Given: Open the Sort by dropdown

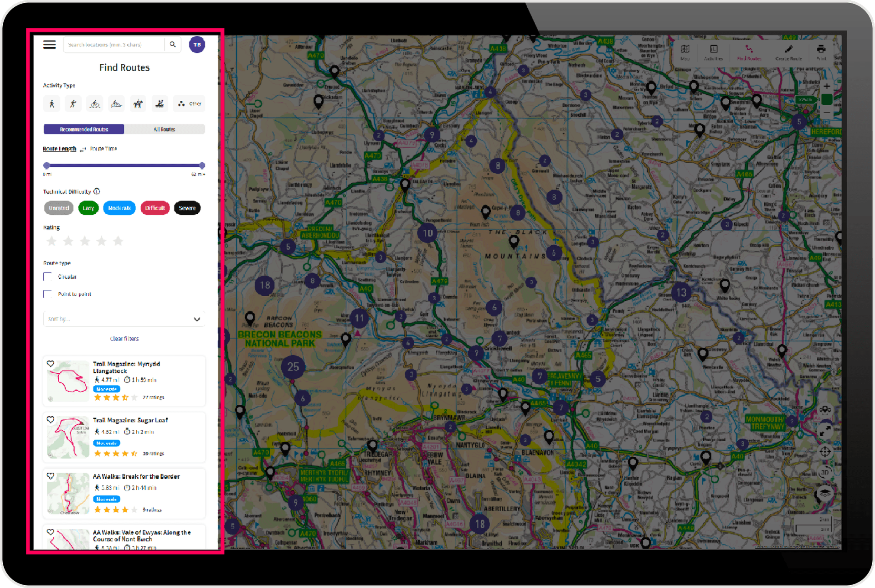Looking at the screenshot, I should coord(124,319).
